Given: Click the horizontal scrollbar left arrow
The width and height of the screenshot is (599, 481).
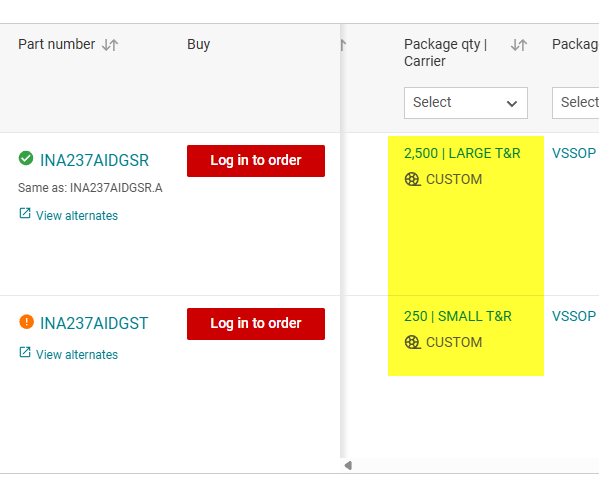Looking at the screenshot, I should (x=348, y=465).
